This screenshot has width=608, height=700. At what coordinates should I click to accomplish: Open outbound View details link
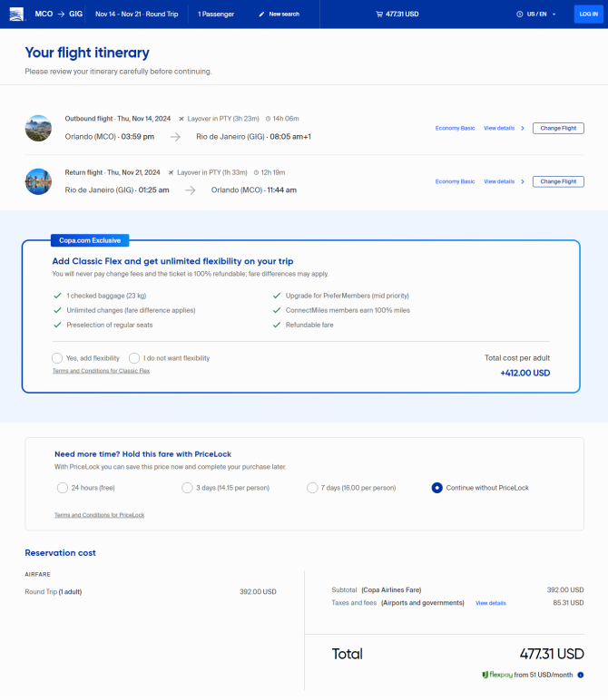pos(499,128)
